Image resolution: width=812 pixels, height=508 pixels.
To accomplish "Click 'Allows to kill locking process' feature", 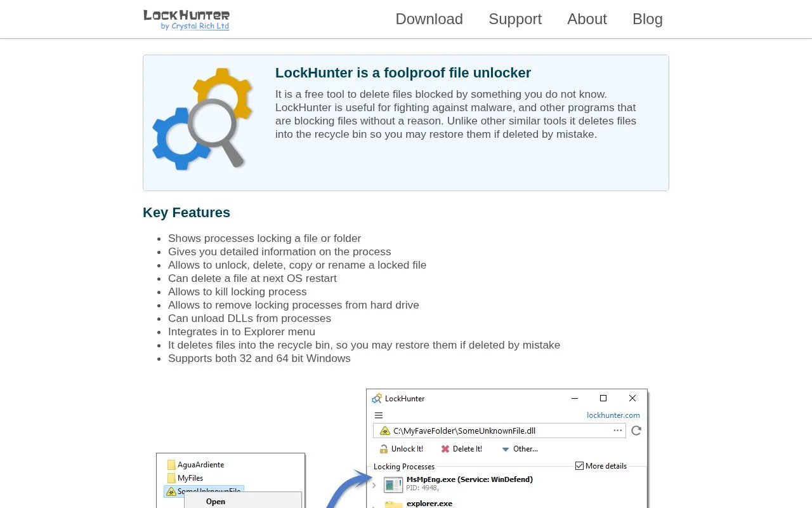I will [x=237, y=291].
